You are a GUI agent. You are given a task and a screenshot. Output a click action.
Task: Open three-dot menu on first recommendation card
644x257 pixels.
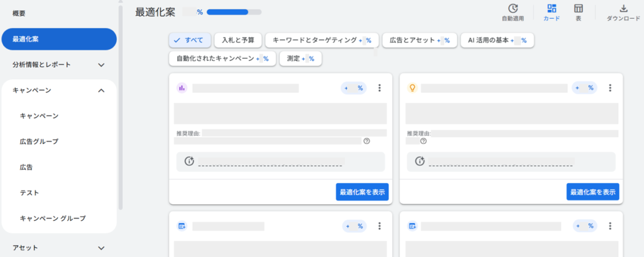coord(379,88)
